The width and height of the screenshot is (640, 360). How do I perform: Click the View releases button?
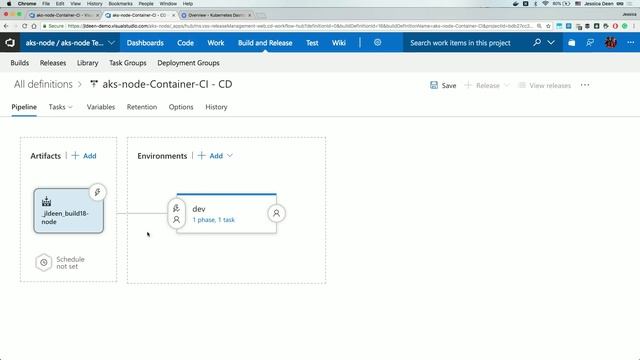[544, 85]
